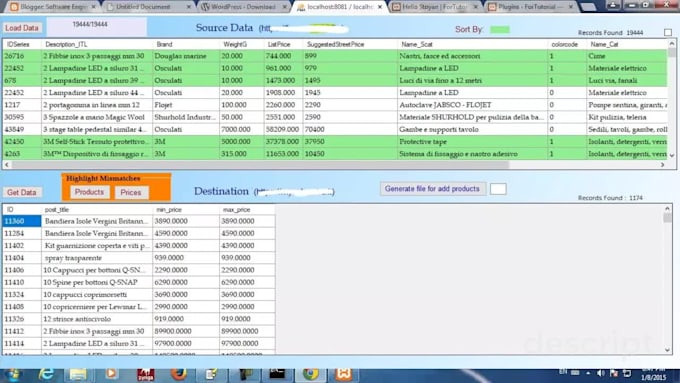
Task: Click destination table scroll down arrow
Action: tap(667, 350)
